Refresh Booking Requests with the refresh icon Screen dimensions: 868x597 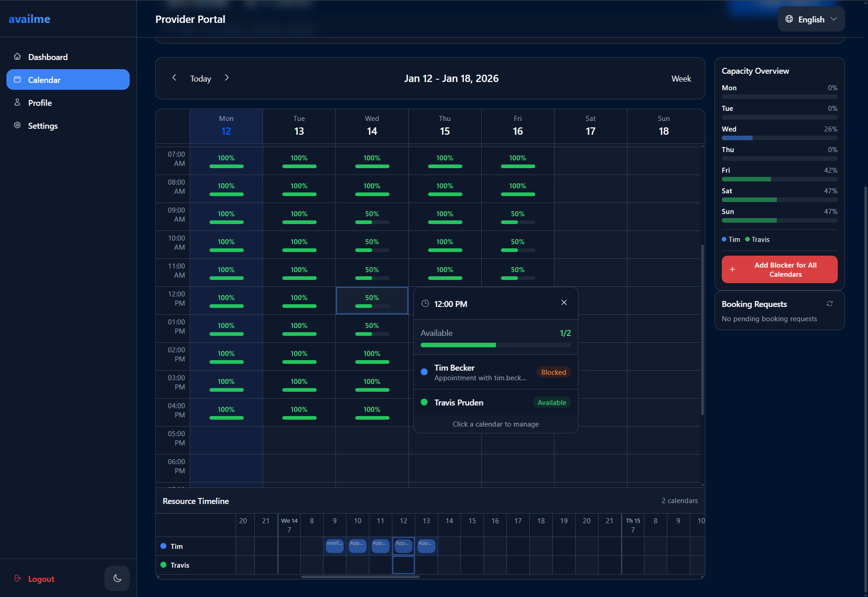[830, 303]
